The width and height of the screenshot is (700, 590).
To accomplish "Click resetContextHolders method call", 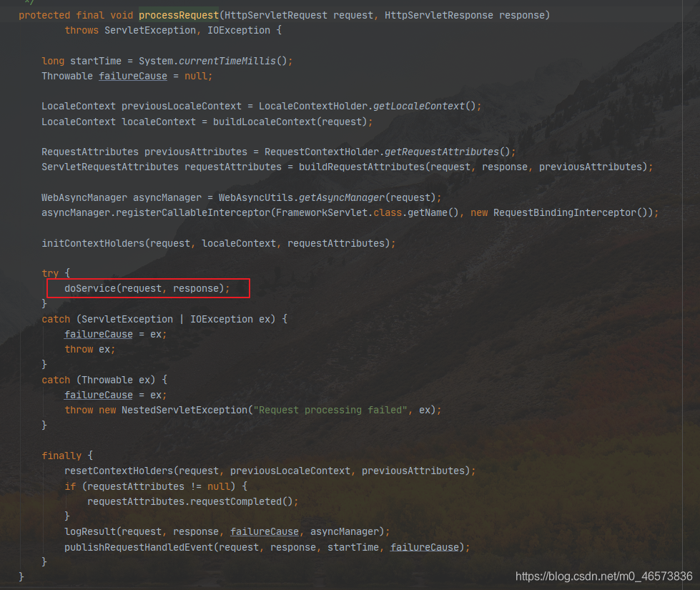I will (118, 471).
